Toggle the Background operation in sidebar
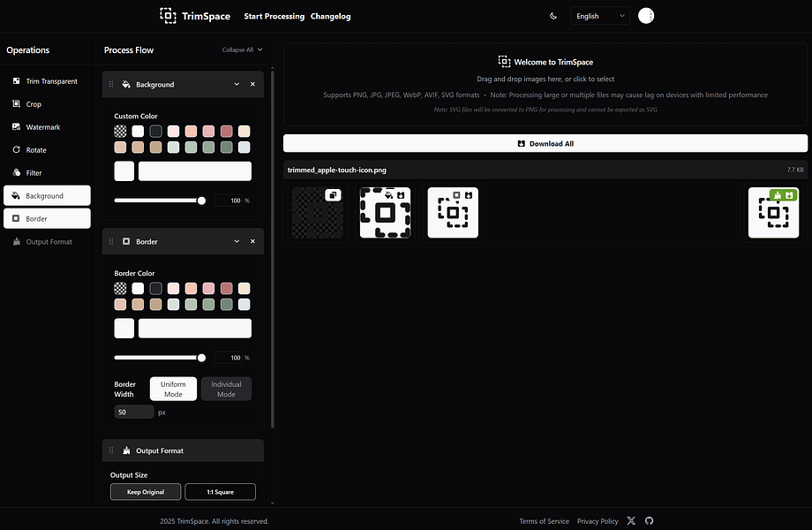 47,195
